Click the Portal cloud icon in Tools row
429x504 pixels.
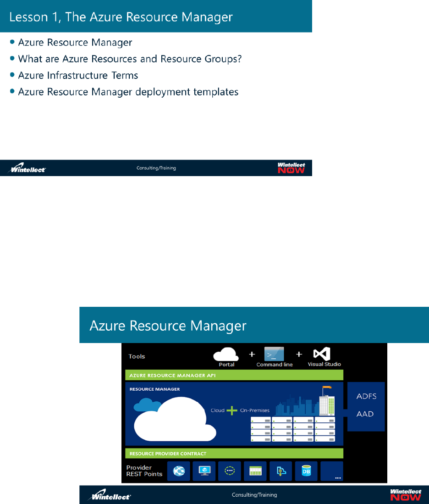[x=226, y=354]
